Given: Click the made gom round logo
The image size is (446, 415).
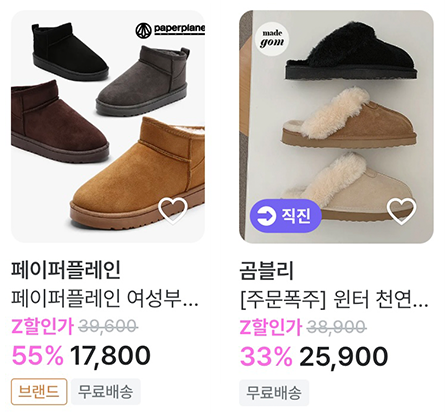Looking at the screenshot, I should coord(272,39).
